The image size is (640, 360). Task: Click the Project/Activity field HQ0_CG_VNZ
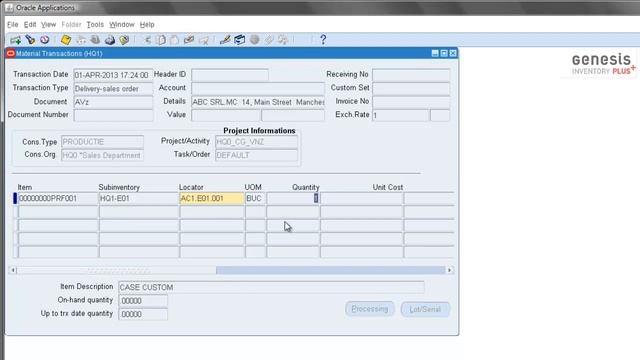coord(256,142)
